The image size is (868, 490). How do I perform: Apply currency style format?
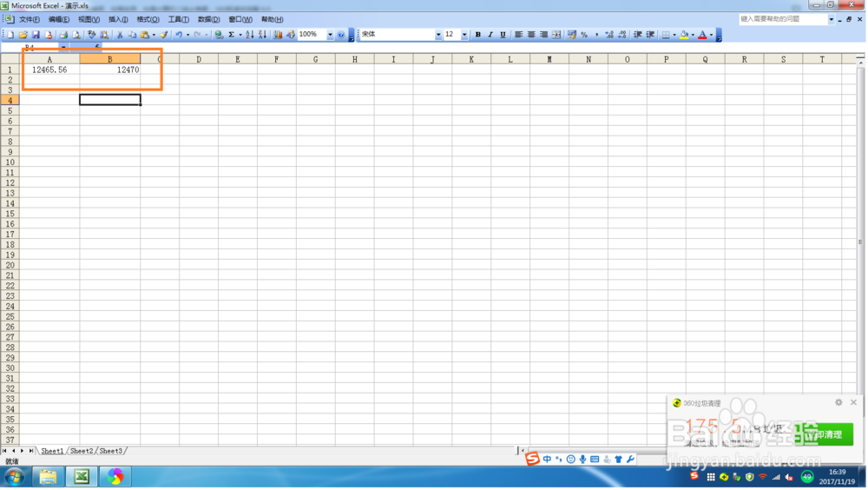[x=572, y=35]
